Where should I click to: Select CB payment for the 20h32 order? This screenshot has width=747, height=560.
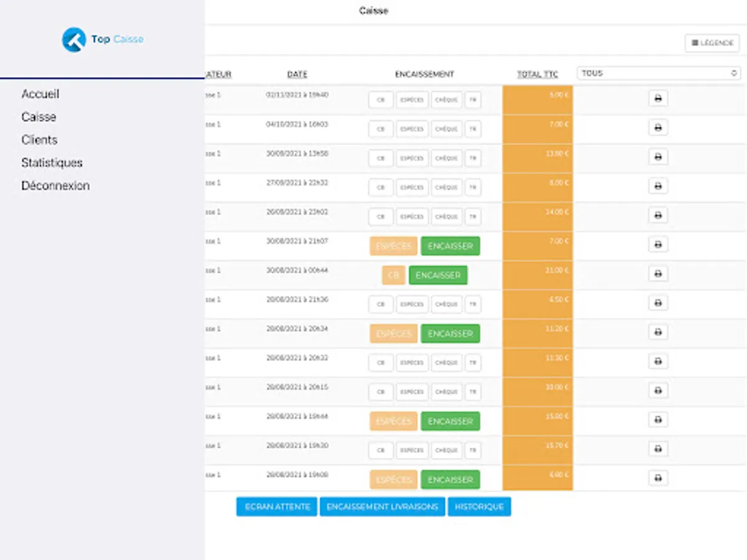[x=381, y=363]
